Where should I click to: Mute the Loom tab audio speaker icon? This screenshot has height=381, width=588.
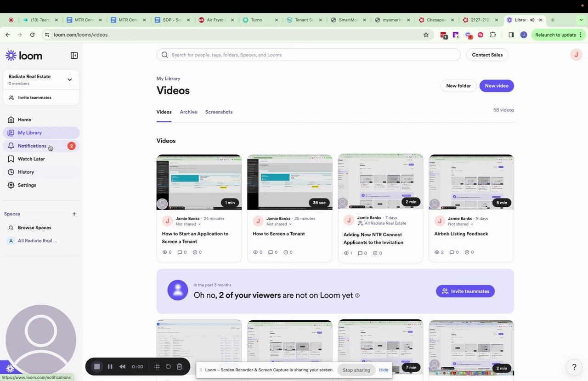[532, 20]
